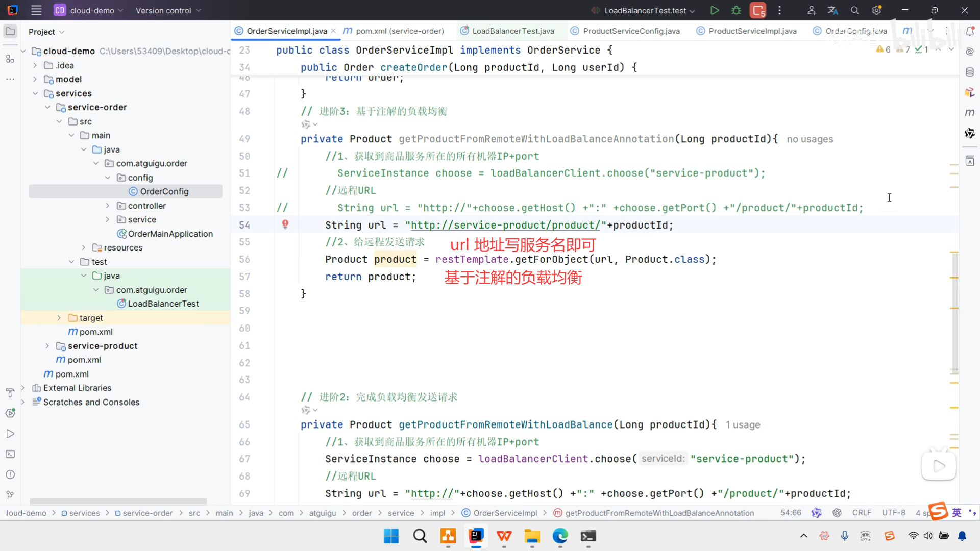Open IDE settings gear icon

point(876,10)
